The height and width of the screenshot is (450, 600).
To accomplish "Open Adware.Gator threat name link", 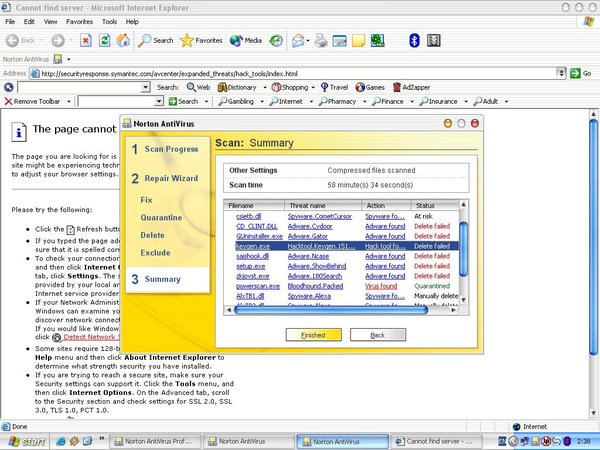I will pyautogui.click(x=308, y=236).
